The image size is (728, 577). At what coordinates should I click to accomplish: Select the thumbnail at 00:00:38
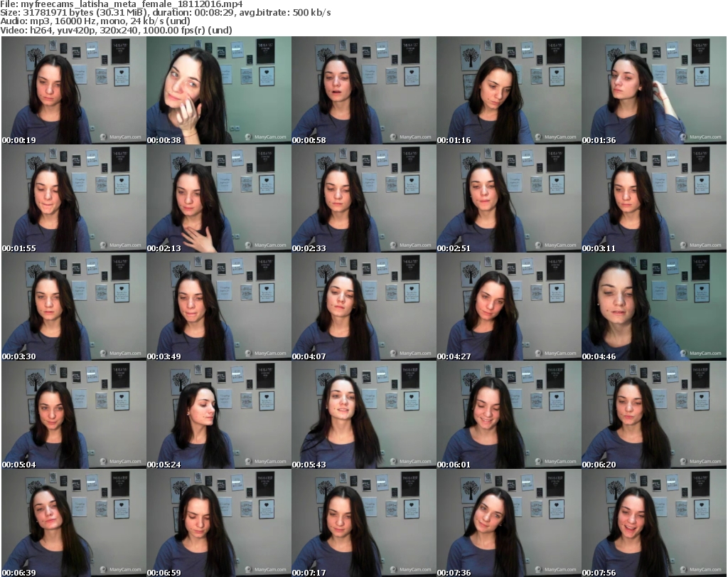point(219,90)
